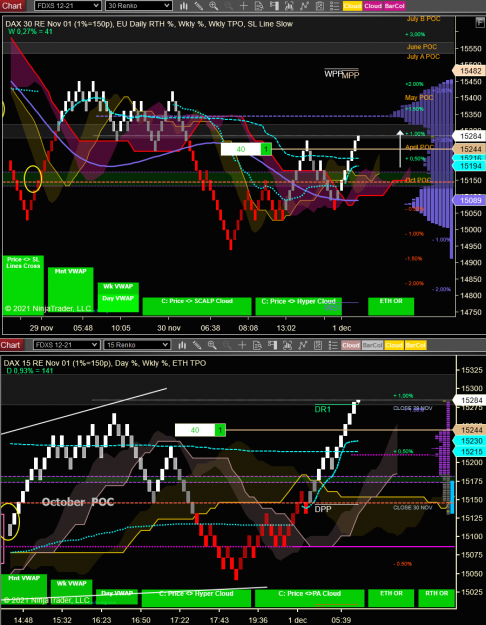The height and width of the screenshot is (625, 486).
Task: Open FDXS 12-21 instrument dropdown in bottom chart
Action: click(66, 345)
